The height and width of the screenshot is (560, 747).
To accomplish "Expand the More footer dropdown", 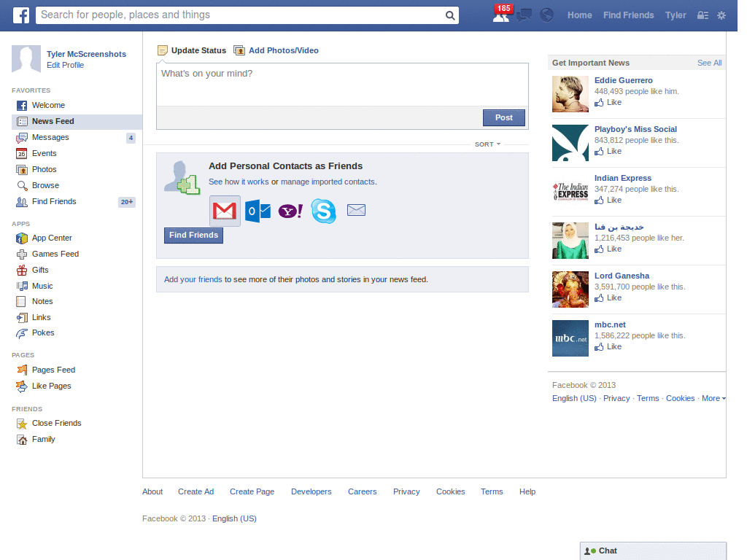I will (x=713, y=399).
